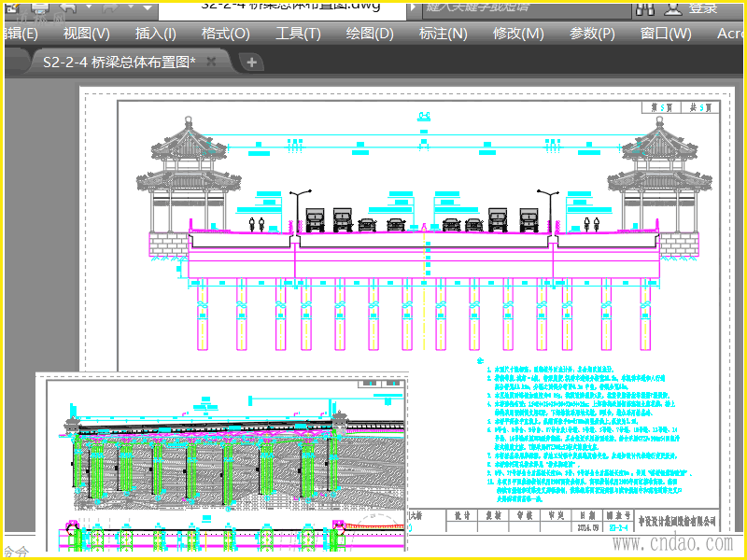Open the 插入(I) menu
The height and width of the screenshot is (560, 747).
(x=156, y=34)
